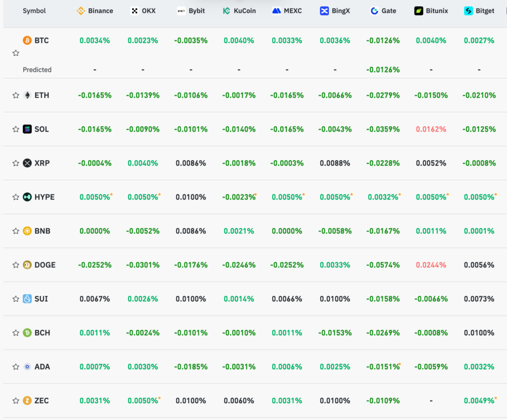The image size is (507, 420).
Task: Toggle favorite star for SUI
Action: 16,299
